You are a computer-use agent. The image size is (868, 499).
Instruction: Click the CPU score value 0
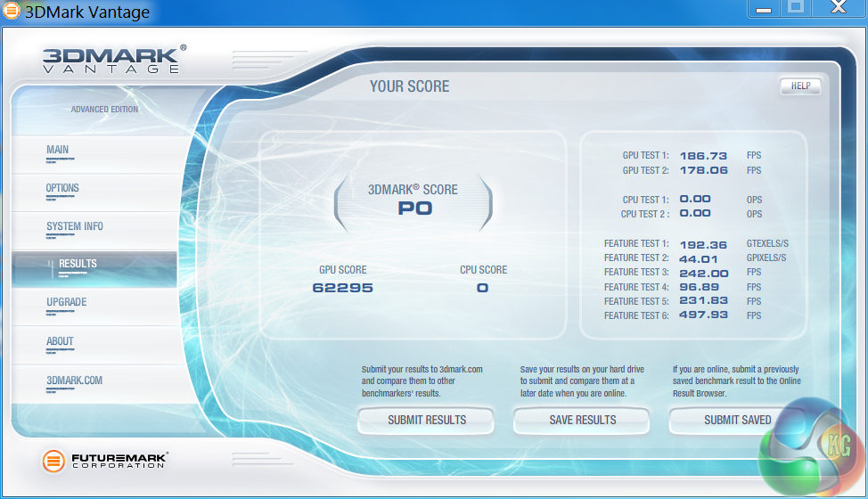click(x=482, y=288)
